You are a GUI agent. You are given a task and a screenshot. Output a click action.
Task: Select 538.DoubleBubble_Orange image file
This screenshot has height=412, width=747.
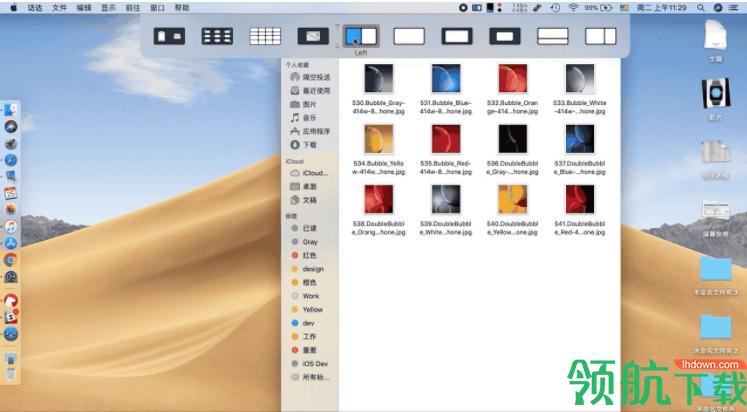pyautogui.click(x=379, y=199)
